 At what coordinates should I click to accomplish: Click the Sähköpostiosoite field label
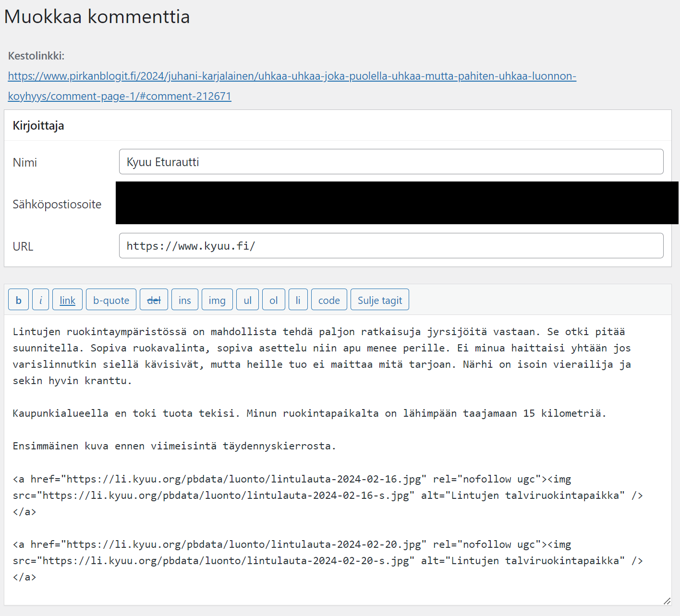pos(57,205)
